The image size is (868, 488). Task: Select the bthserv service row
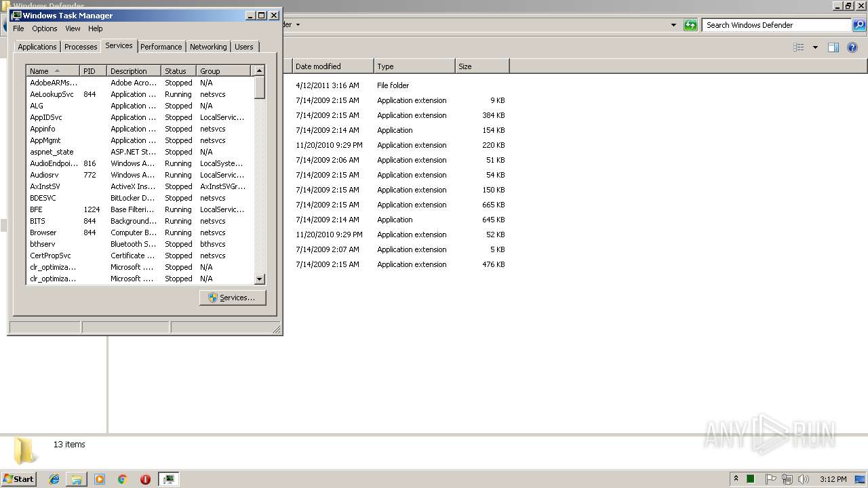[140, 244]
